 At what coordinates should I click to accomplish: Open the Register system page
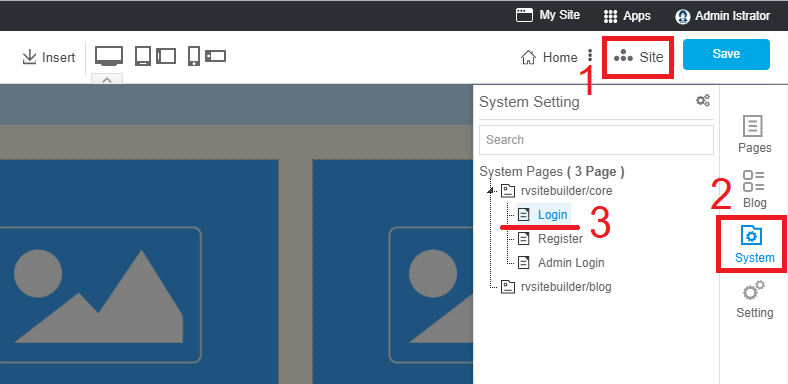(560, 239)
